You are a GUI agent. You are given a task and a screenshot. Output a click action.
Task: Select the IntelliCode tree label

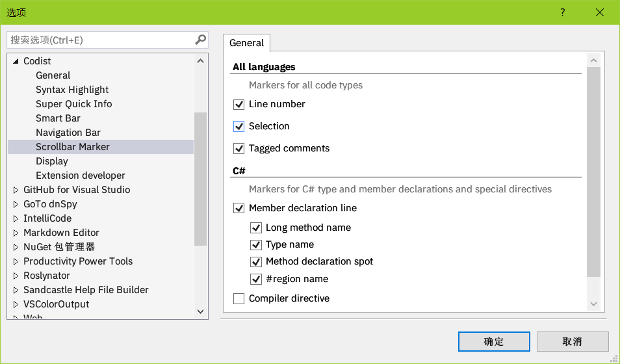[x=47, y=218]
